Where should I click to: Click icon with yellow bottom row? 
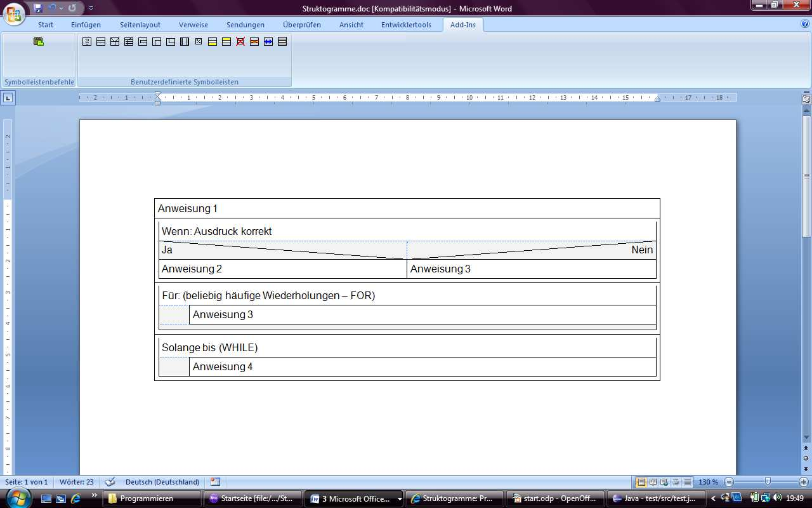tap(213, 42)
